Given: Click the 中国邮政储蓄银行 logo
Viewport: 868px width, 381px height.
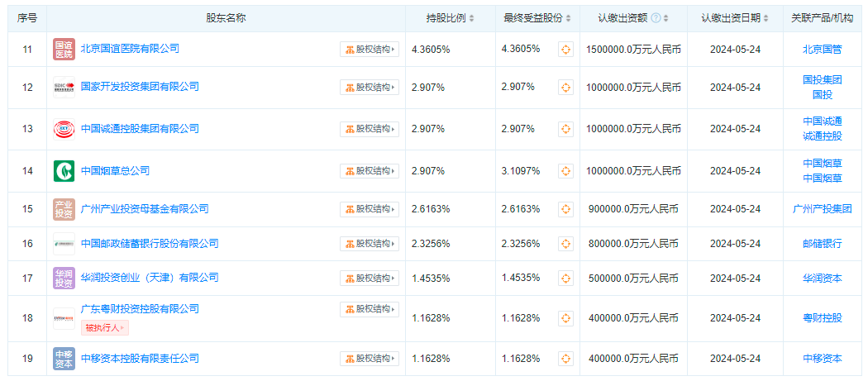Looking at the screenshot, I should pos(64,244).
